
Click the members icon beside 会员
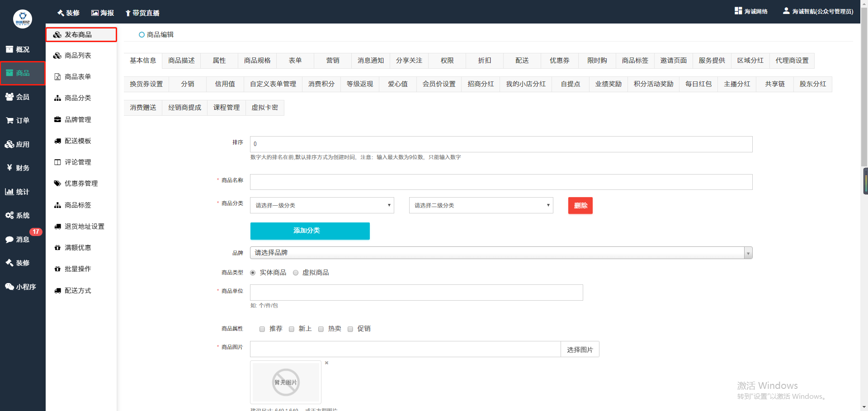[x=9, y=97]
